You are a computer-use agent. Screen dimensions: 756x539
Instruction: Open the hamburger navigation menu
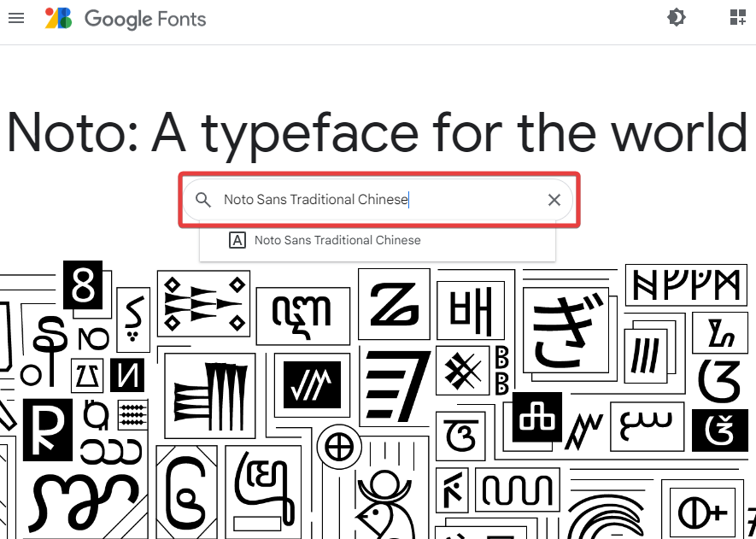[16, 18]
